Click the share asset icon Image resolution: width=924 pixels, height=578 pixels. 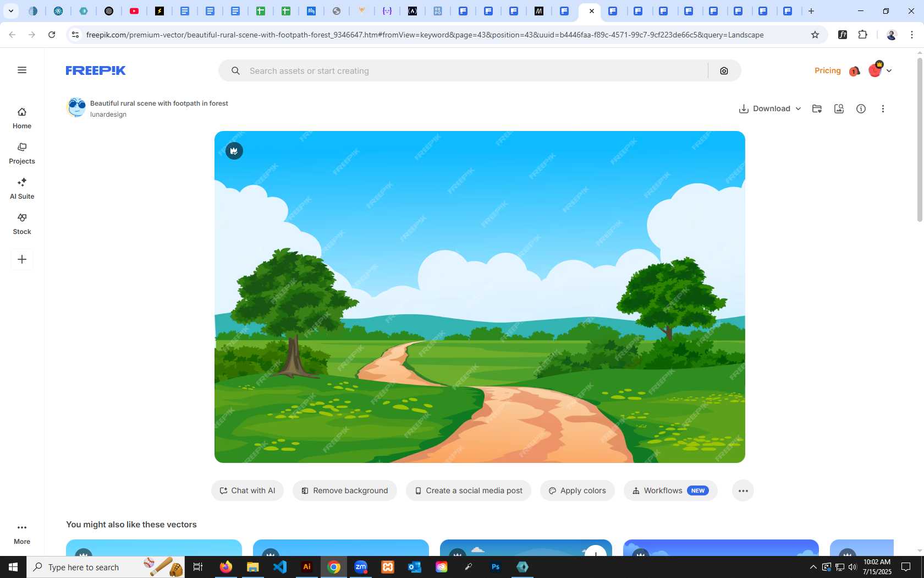[839, 108]
